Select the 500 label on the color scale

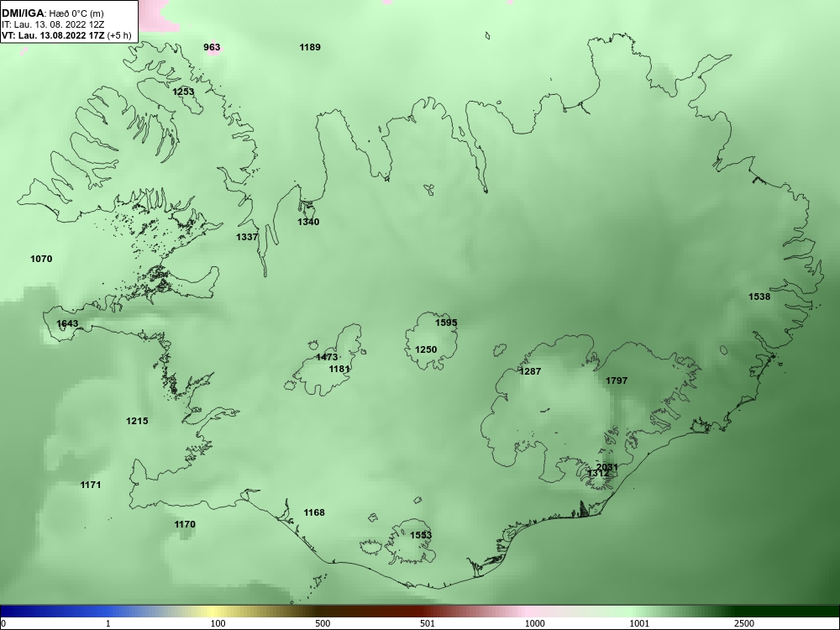(323, 623)
